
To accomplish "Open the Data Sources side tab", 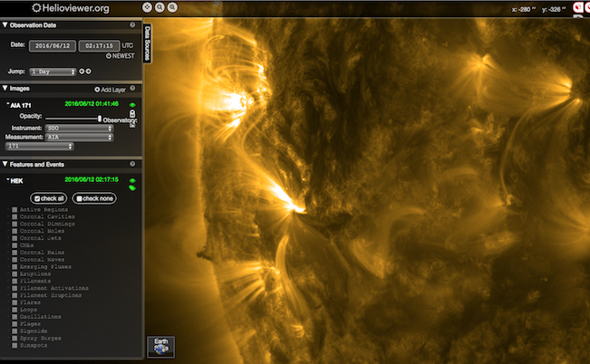I will click(x=147, y=43).
